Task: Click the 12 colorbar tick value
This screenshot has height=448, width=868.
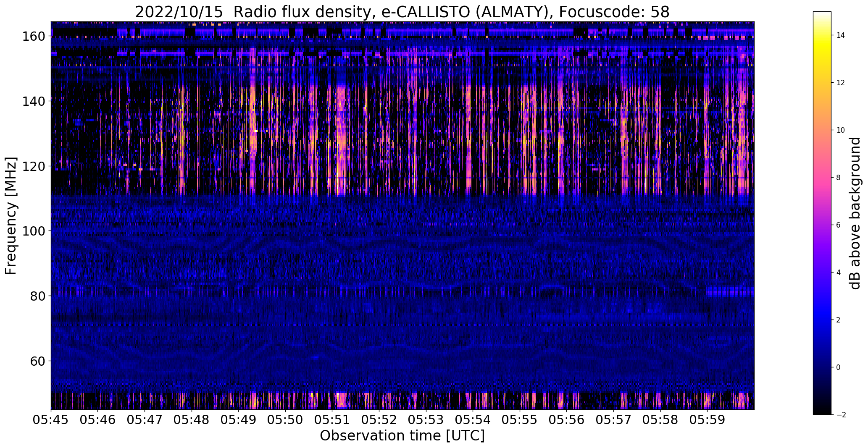Action: [x=841, y=83]
